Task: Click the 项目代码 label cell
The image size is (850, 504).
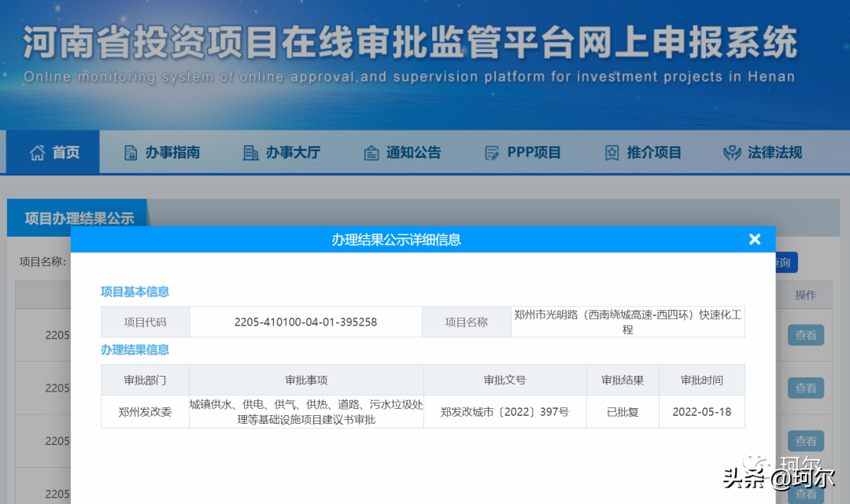Action: point(145,322)
